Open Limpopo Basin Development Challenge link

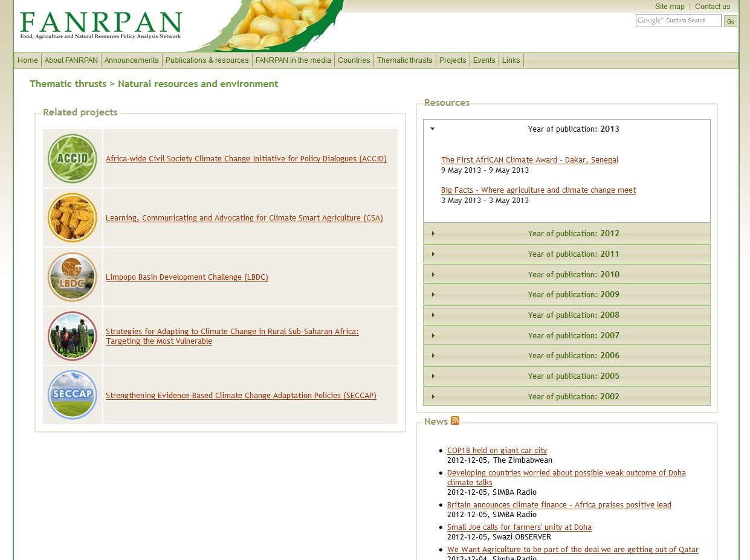tap(187, 277)
